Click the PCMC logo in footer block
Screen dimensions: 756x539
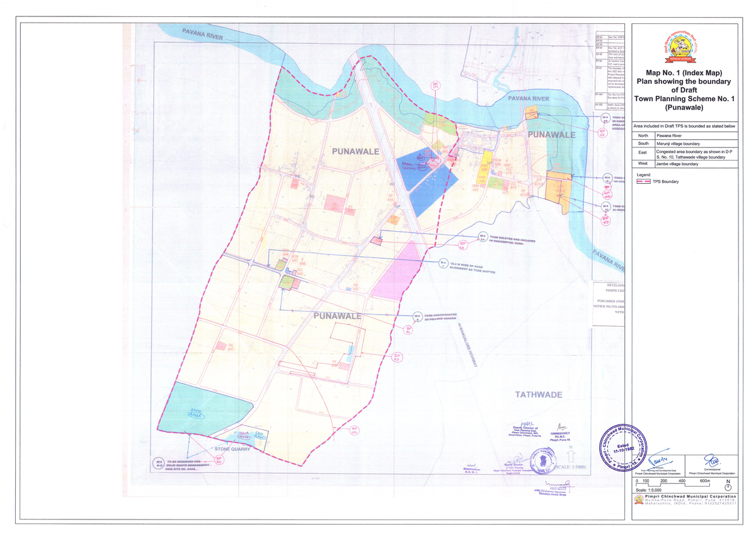click(x=638, y=500)
